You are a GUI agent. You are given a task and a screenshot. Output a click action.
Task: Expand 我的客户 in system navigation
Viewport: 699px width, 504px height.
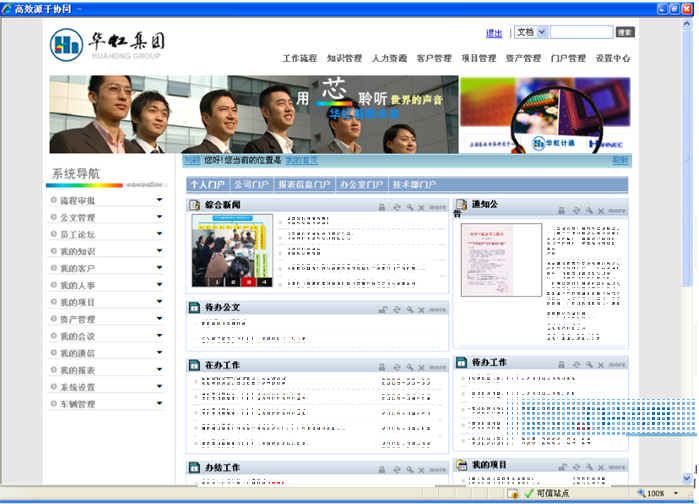coord(159,268)
